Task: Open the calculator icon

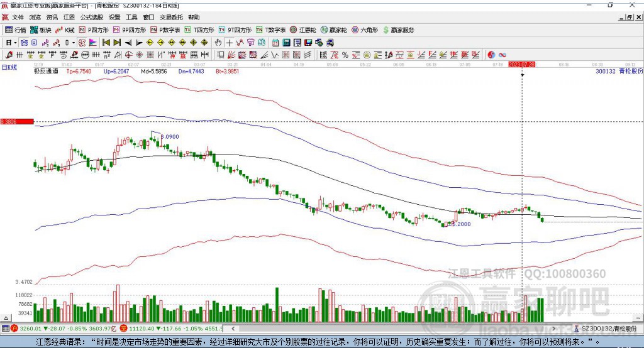Action: point(287,43)
